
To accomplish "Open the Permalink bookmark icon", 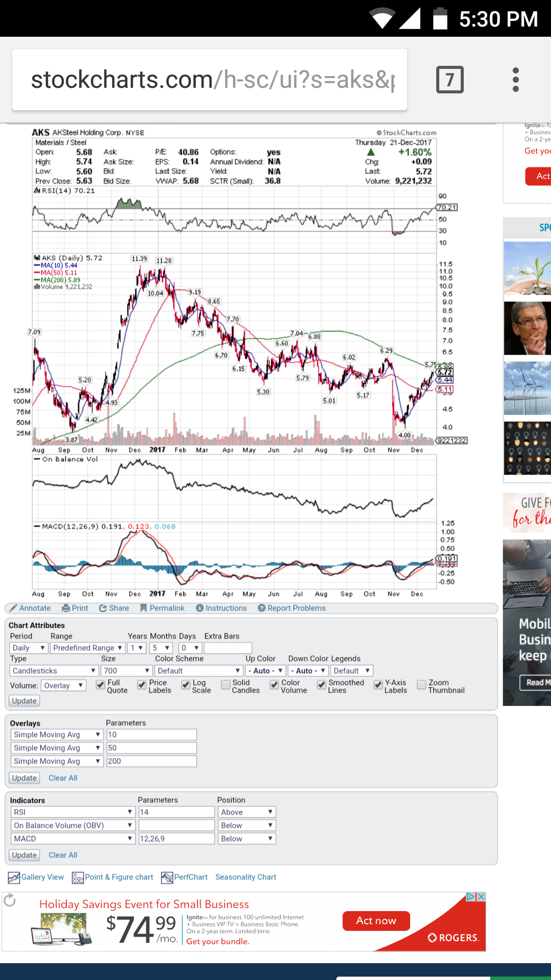I will (143, 608).
